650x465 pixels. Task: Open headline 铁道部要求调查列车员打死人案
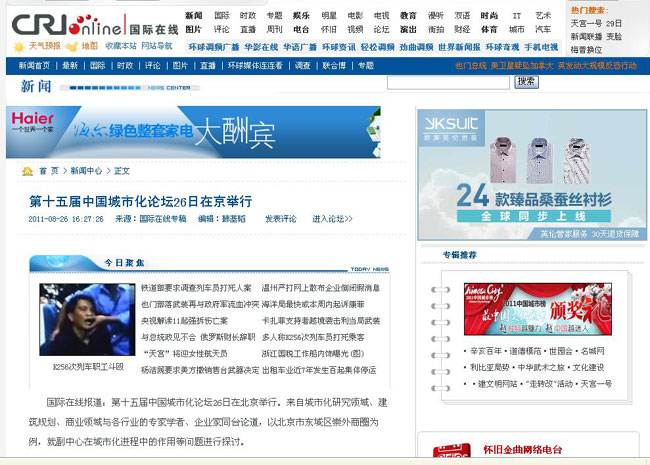coord(196,288)
